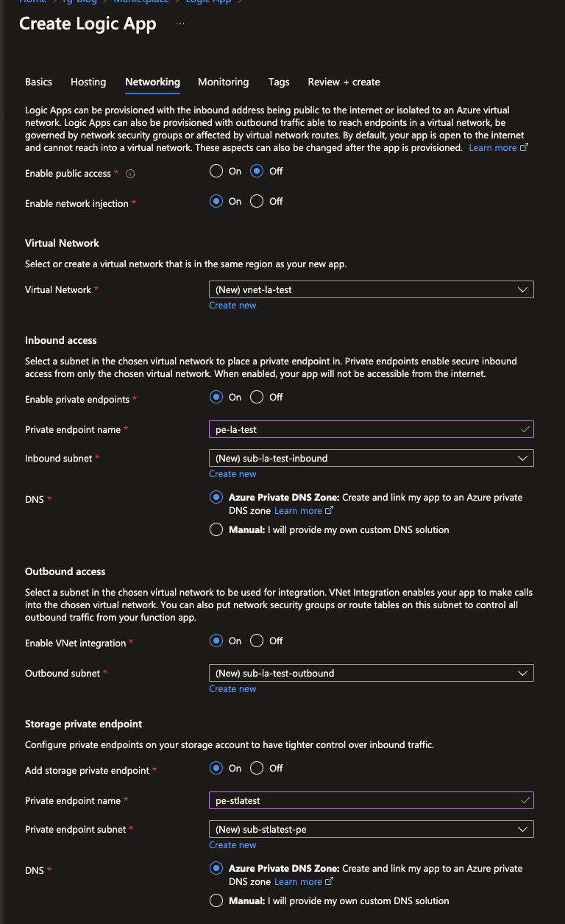Turn Enable network injection Off
The width and height of the screenshot is (565, 924).
pyautogui.click(x=257, y=201)
